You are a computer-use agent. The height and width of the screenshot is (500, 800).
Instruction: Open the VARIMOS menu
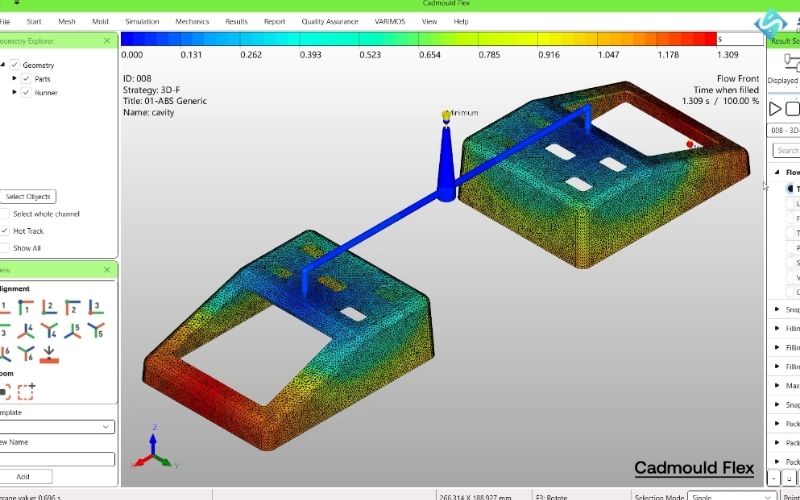(x=390, y=21)
